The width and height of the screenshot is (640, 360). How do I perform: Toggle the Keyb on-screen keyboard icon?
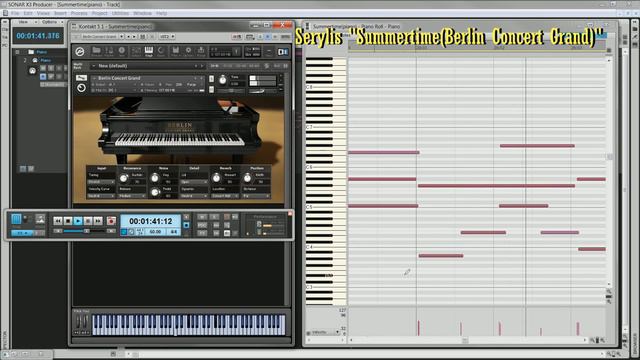(x=149, y=51)
